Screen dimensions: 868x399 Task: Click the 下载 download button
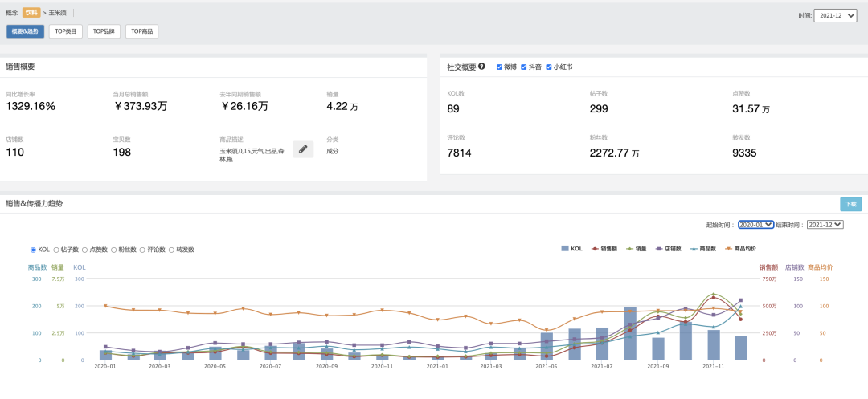pos(850,204)
